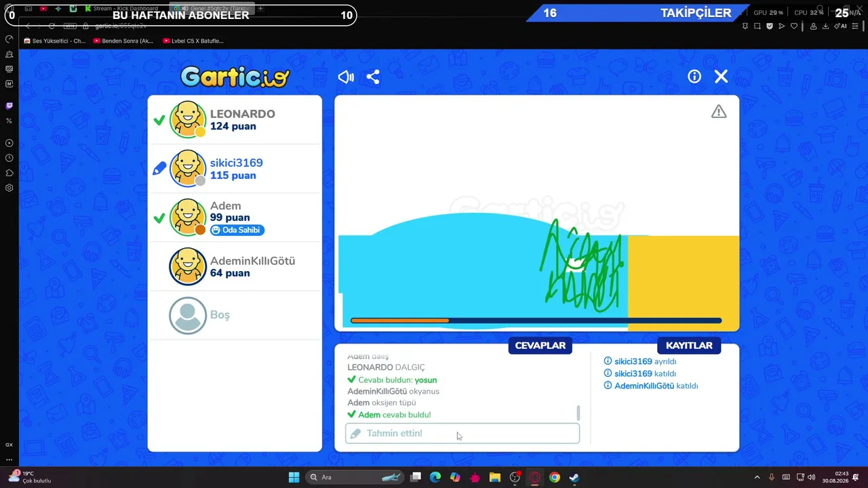Image resolution: width=868 pixels, height=488 pixels.
Task: Click the AdeminKıllıGötü okyanus chat message
Action: pyautogui.click(x=393, y=391)
